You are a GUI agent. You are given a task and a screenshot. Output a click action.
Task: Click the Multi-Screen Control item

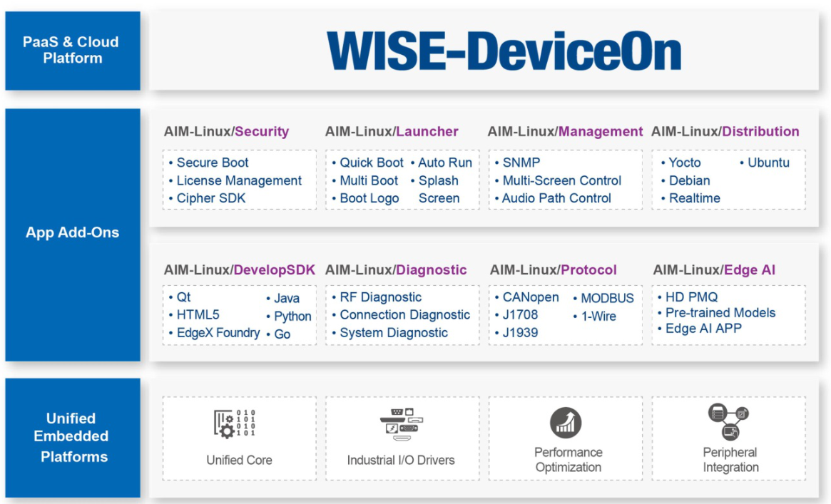click(x=561, y=180)
